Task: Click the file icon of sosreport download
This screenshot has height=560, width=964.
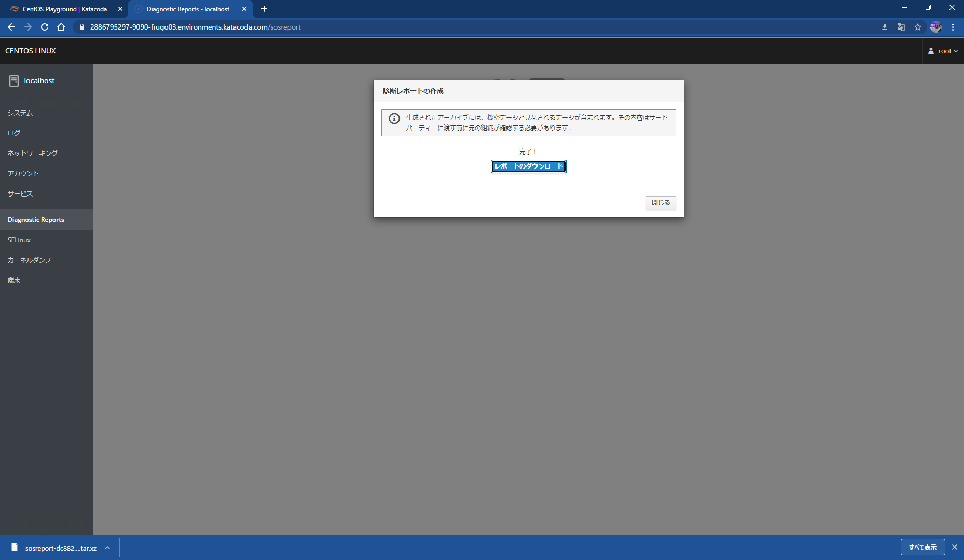Action: (15, 547)
